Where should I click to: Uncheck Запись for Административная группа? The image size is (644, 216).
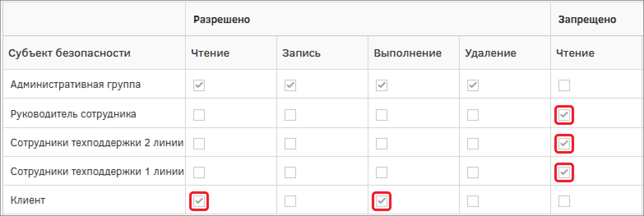pyautogui.click(x=290, y=85)
